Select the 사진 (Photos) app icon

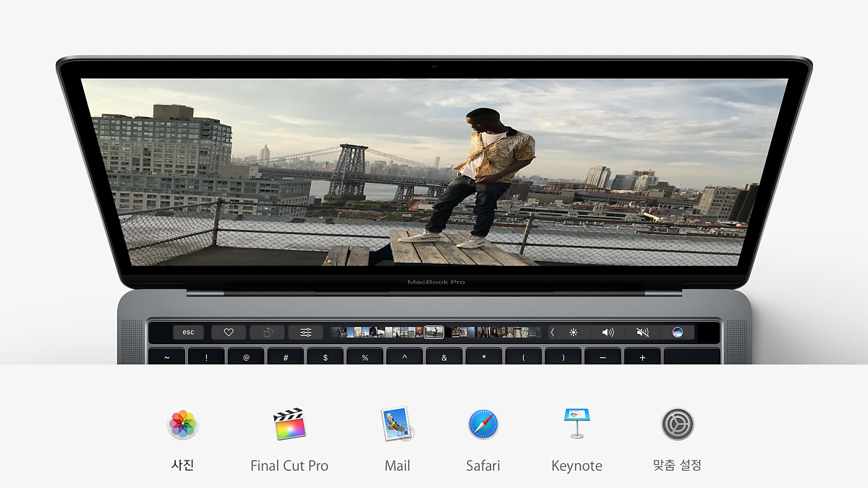tap(183, 424)
